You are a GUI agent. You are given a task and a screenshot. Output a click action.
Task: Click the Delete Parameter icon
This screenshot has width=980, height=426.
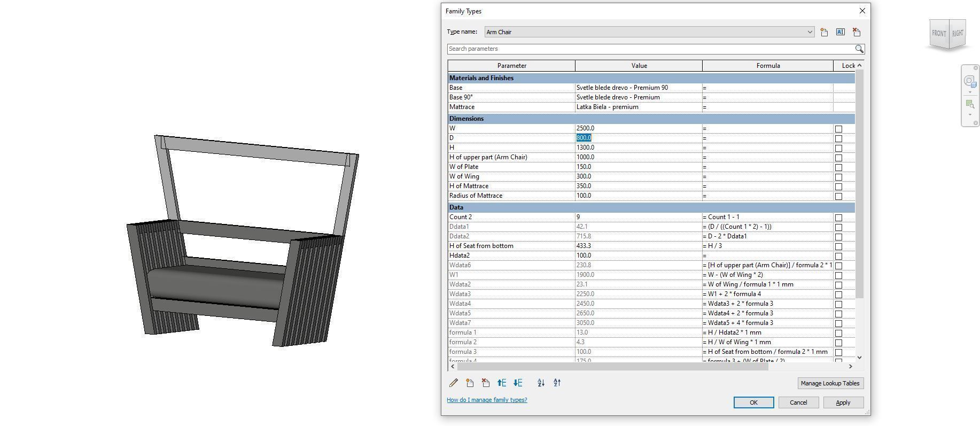point(486,383)
